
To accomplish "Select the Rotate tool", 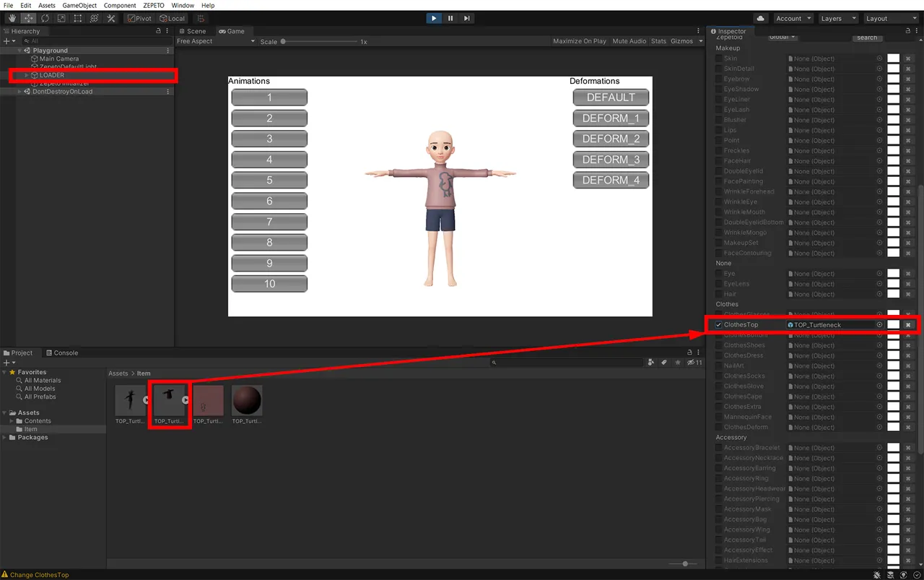I will coord(45,18).
